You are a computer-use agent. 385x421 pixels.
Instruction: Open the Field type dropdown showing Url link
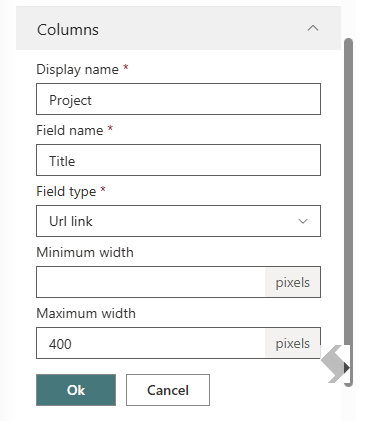178,221
